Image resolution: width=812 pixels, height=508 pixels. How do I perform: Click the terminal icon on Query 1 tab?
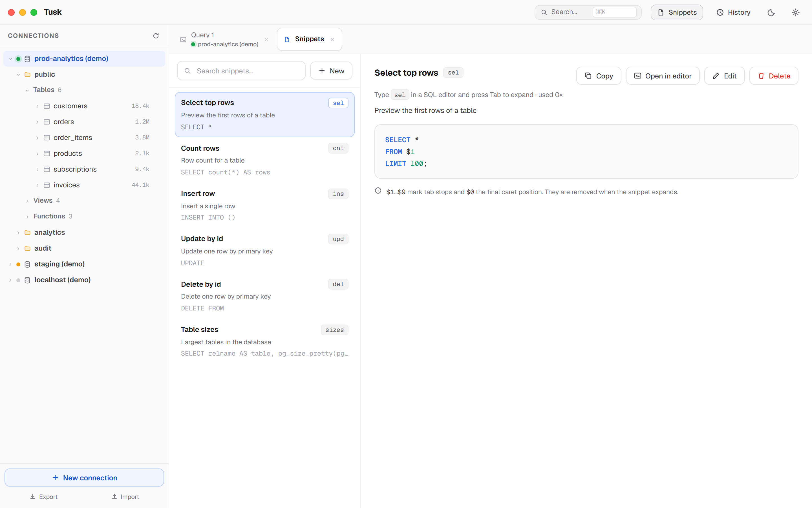(183, 40)
